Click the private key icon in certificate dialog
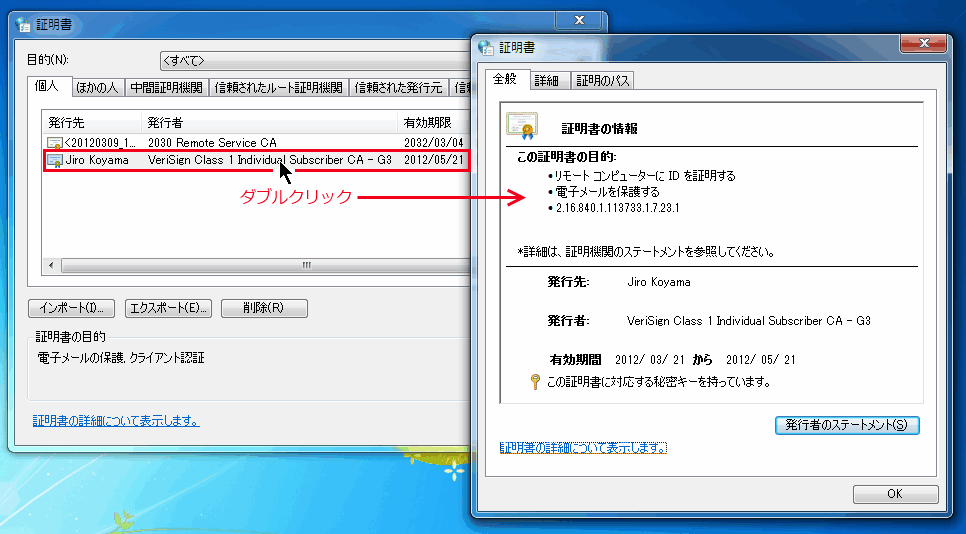 tap(535, 382)
